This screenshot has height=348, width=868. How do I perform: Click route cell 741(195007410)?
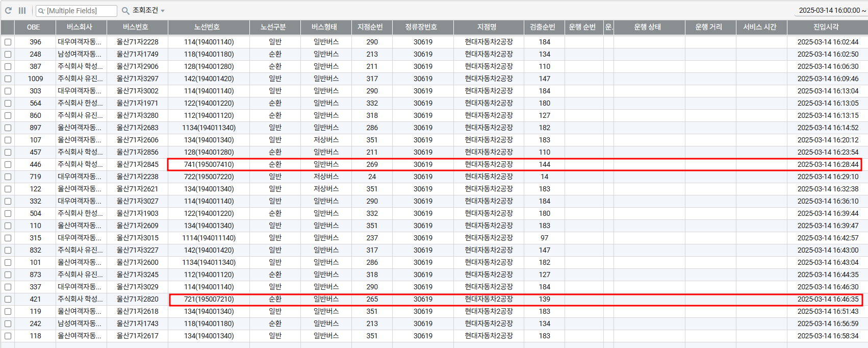[x=209, y=164]
